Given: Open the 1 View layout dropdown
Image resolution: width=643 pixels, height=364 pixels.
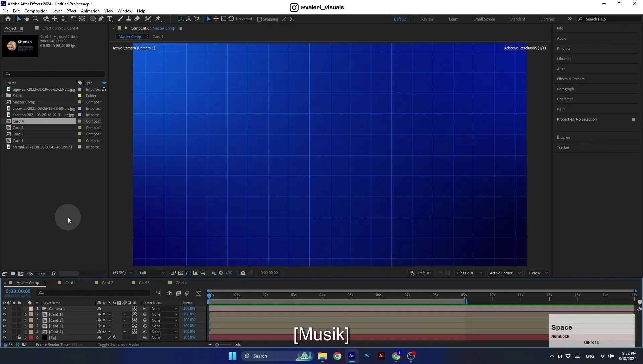Looking at the screenshot, I should [x=538, y=273].
